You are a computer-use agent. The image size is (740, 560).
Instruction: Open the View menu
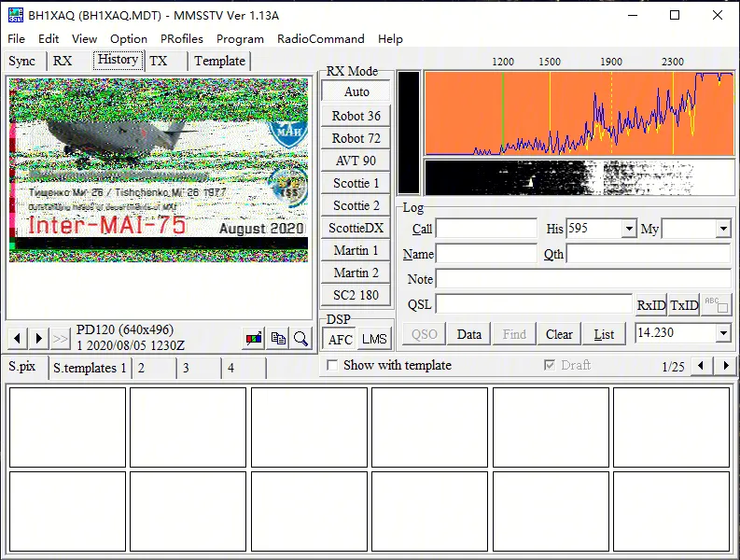pos(85,38)
